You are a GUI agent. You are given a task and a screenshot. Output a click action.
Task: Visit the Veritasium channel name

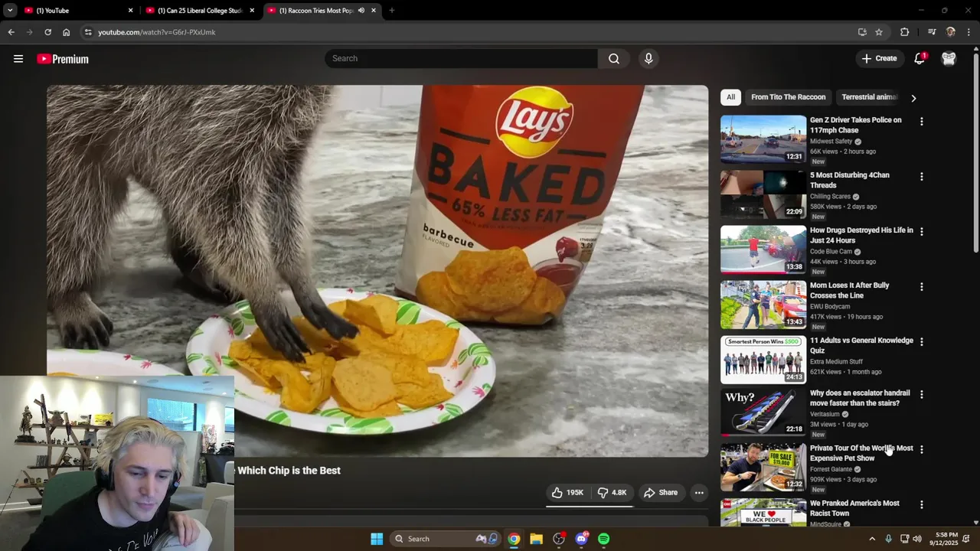tap(825, 415)
